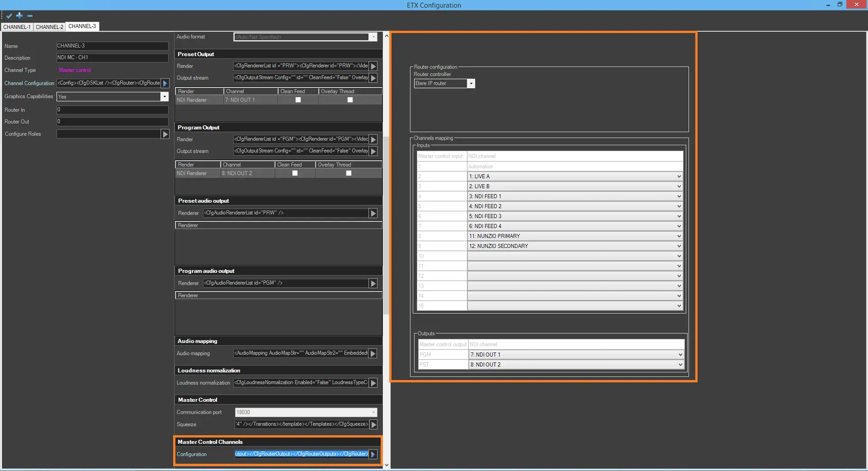Viewport: 868px width, 471px height.
Task: Toggle Clean Feed checkbox for NDI OUT 1
Action: pyautogui.click(x=298, y=100)
